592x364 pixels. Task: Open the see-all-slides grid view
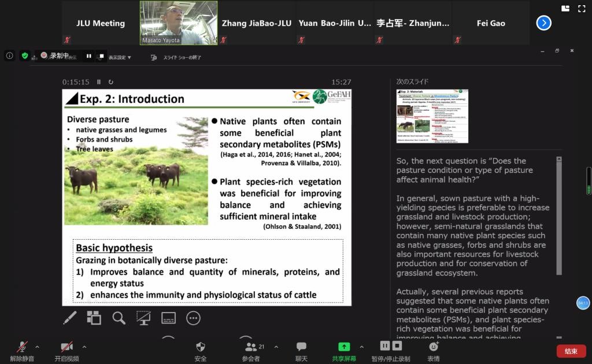point(94,318)
